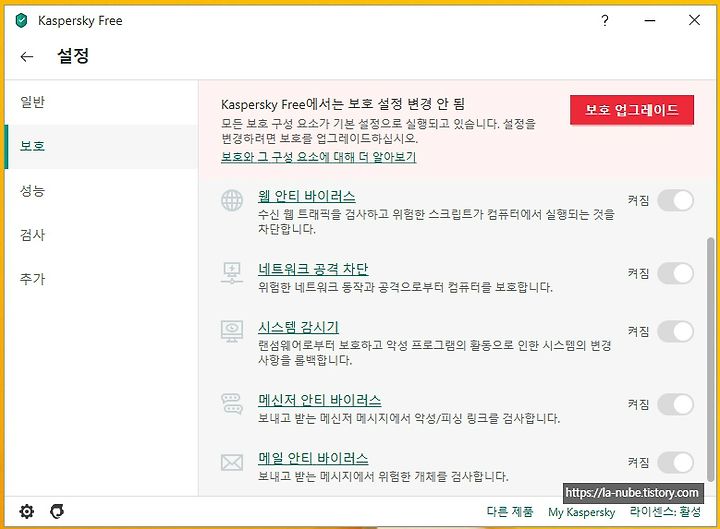Click the back arrow next to 설정
The image size is (720, 529).
[27, 56]
